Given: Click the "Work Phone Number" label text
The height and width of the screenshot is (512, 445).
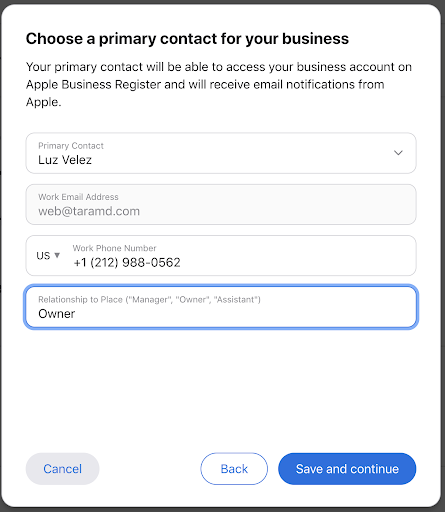Looking at the screenshot, I should [114, 248].
